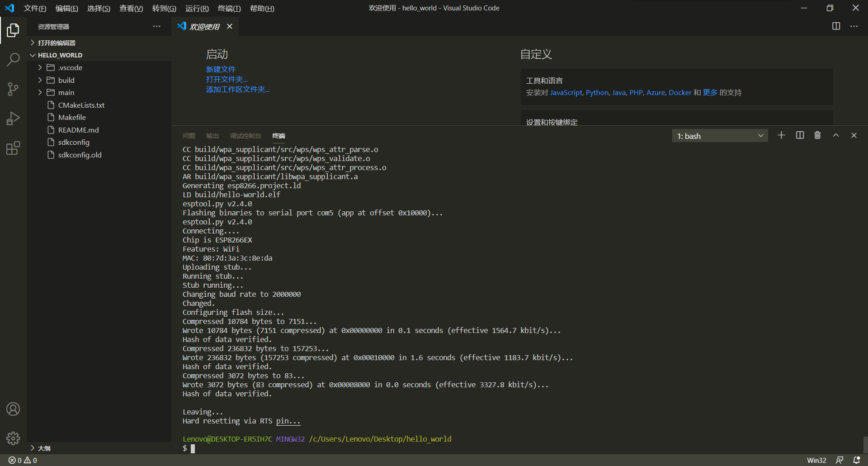Click the terminal prompt input line
This screenshot has height=466, width=868.
pos(520,448)
